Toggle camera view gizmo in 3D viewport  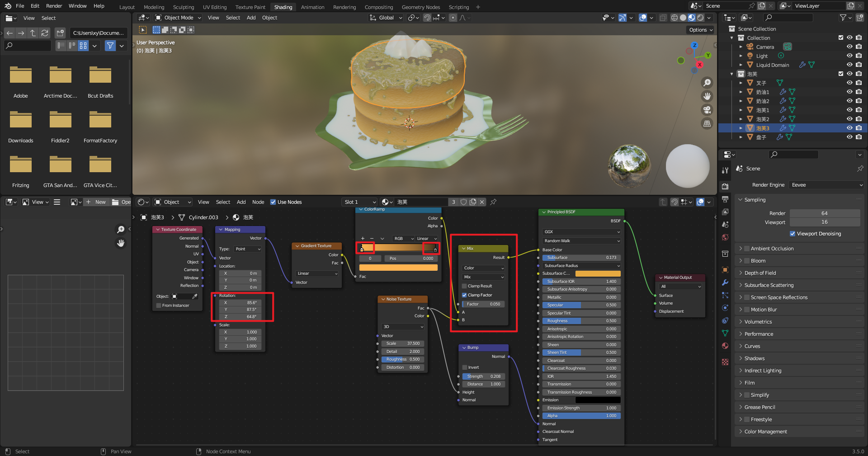(x=707, y=110)
